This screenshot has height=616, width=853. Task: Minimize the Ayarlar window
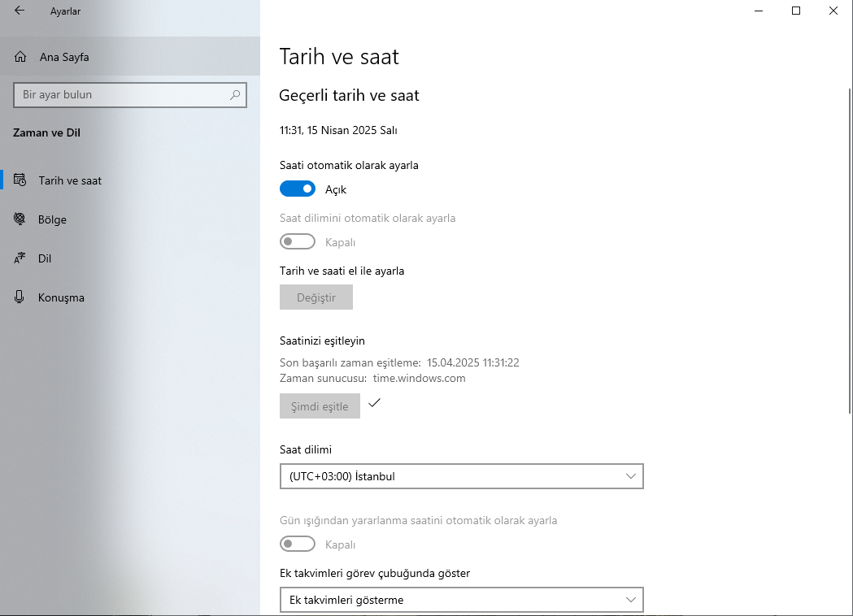[x=759, y=11]
